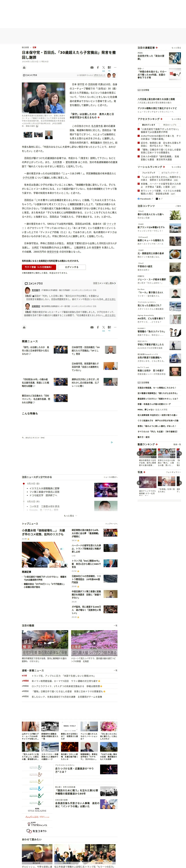This screenshot has height=868, width=186.
Task: Click the email icon below the comment section
Action: [x=92, y=327]
